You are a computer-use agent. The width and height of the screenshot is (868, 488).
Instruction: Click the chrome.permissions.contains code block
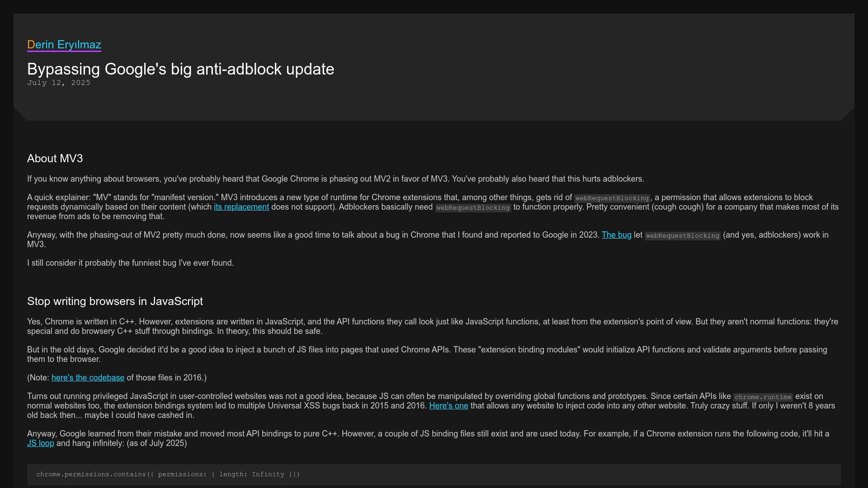coord(434,474)
